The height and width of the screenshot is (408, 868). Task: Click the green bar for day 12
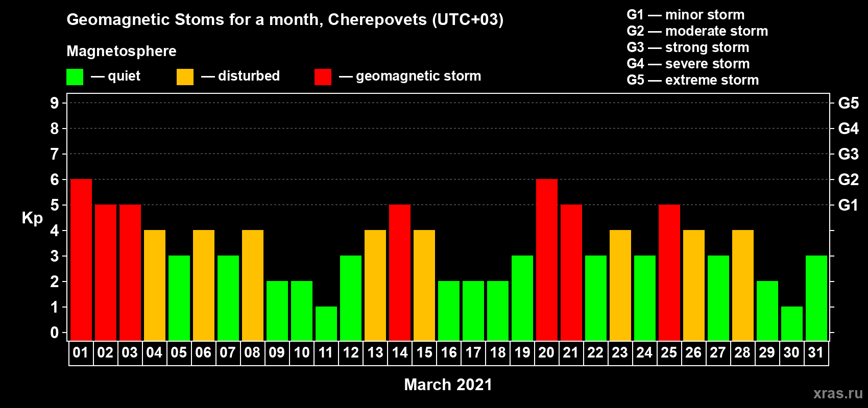pos(351,298)
